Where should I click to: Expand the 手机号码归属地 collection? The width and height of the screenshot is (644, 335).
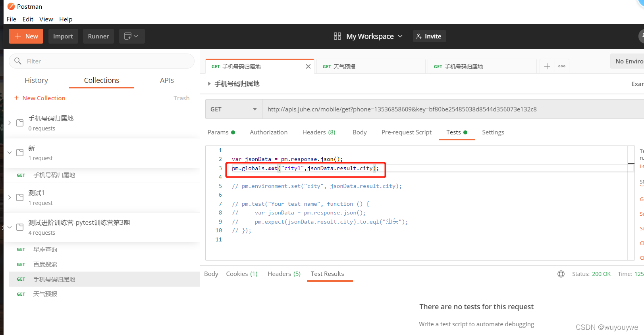tap(10, 123)
